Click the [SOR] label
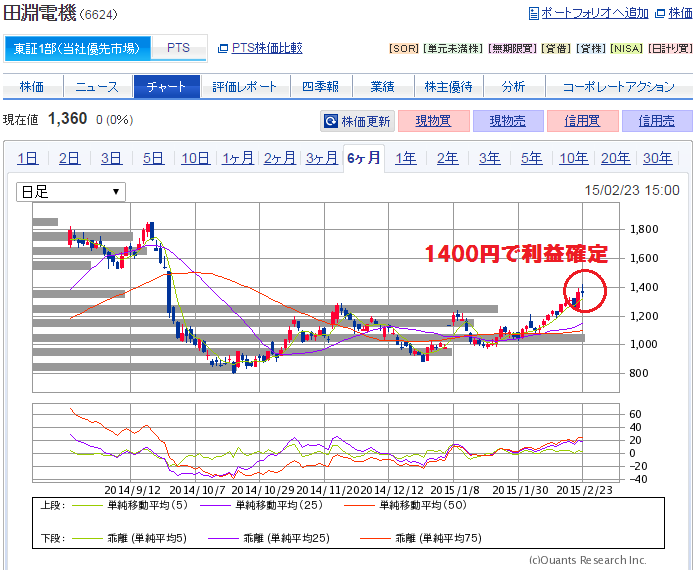The image size is (698, 570). click(404, 49)
